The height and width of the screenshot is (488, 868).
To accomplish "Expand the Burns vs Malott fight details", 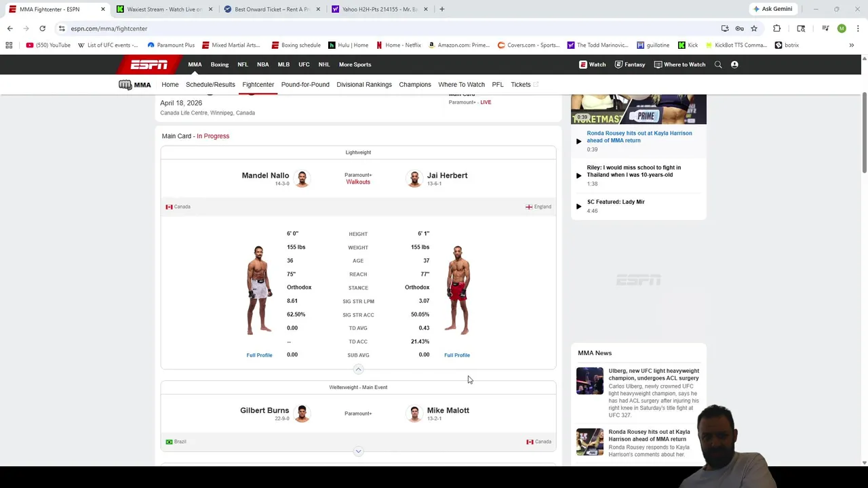I will tap(358, 451).
